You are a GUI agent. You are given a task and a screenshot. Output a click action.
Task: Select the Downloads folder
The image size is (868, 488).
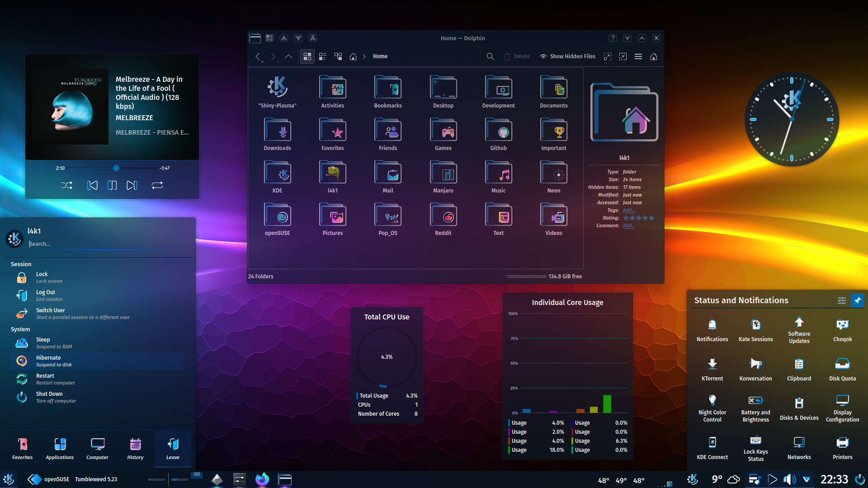point(277,134)
